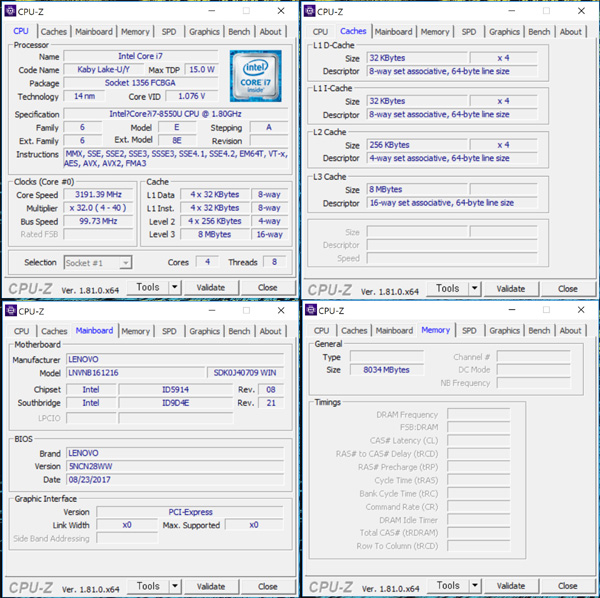Click Close button in the CPU window footer
The height and width of the screenshot is (598, 600).
pos(267,287)
